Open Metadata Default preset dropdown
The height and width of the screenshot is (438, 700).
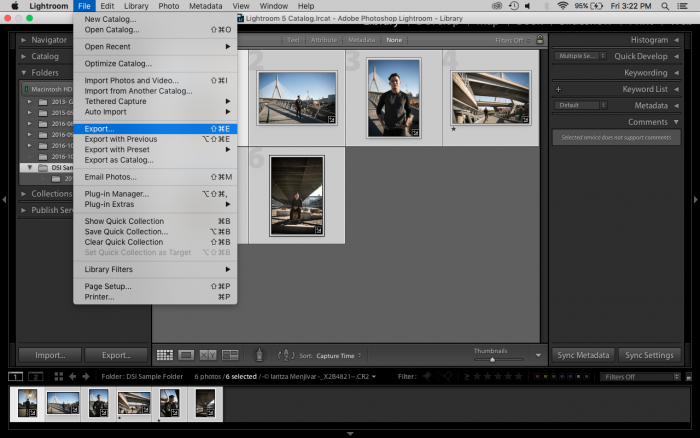(580, 105)
